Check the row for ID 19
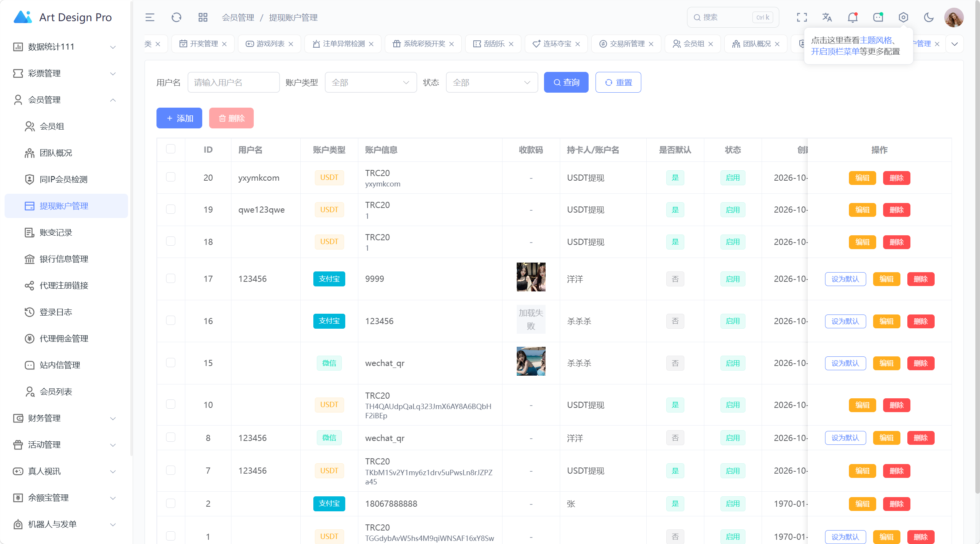 click(171, 209)
